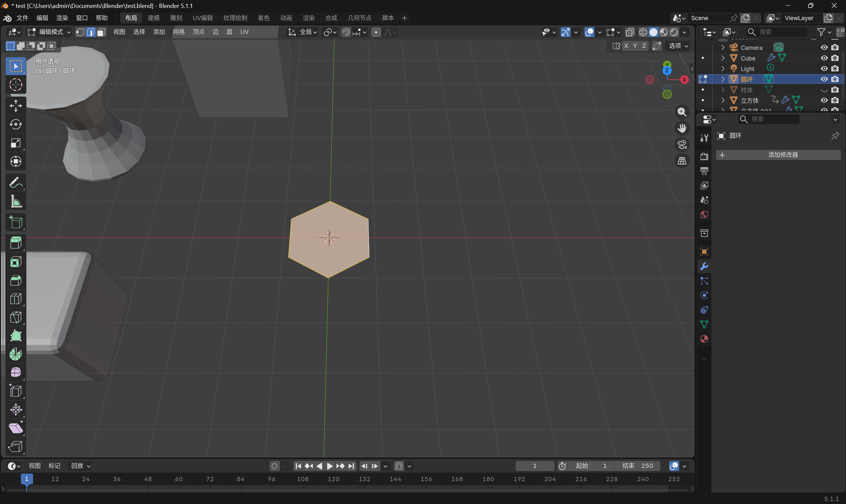Toggle Light visibility eye icon
Screen dimensions: 846x504
pyautogui.click(x=824, y=69)
